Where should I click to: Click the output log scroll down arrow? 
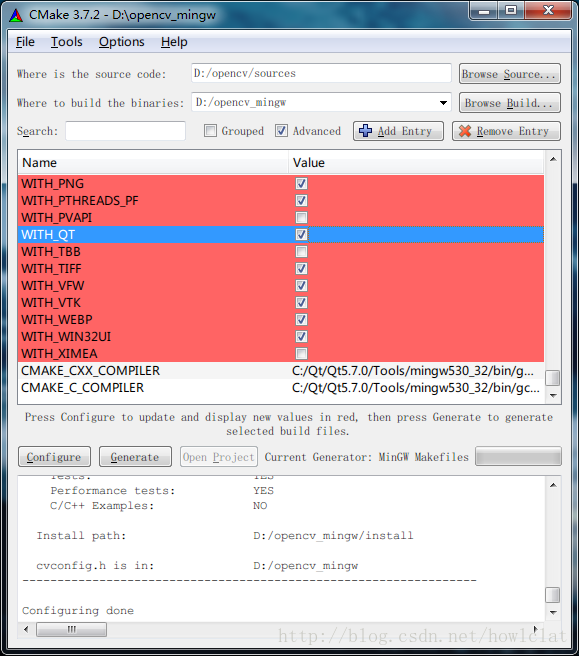pos(553,612)
